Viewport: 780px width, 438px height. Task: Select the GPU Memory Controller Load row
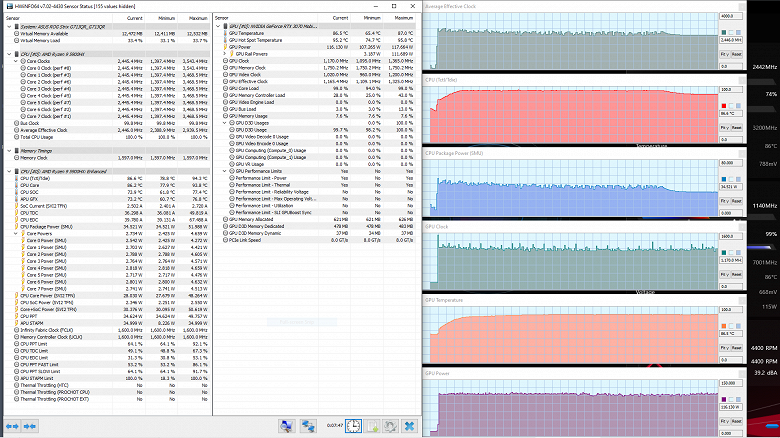[316, 95]
